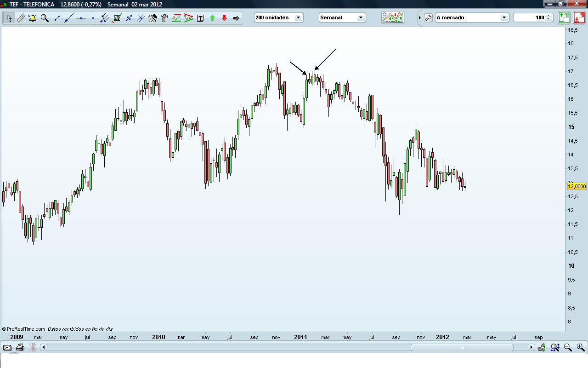Select the arrow cursor tool
The image size is (588, 368).
[x=9, y=18]
